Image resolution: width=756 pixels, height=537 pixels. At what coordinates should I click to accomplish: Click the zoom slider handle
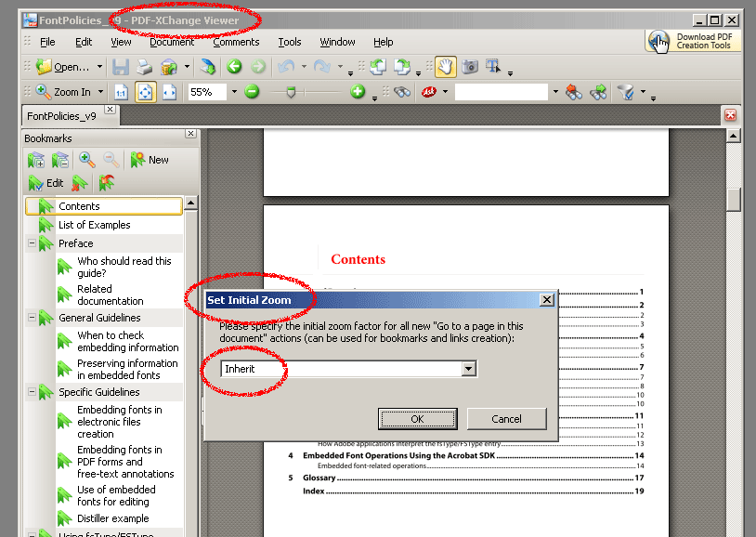(291, 92)
